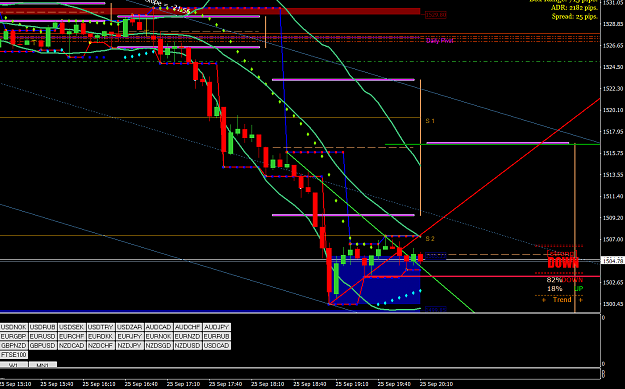Select the Daily Pivot line label

click(x=439, y=41)
